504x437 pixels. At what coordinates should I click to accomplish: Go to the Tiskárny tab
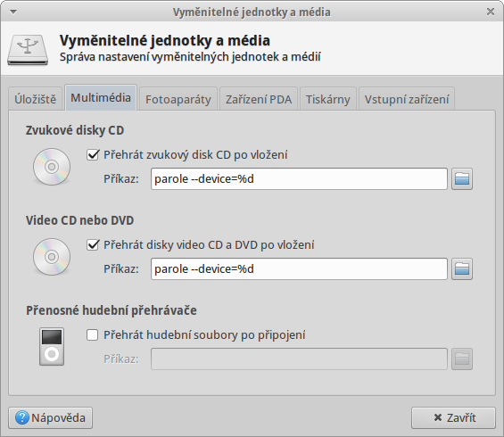point(328,99)
